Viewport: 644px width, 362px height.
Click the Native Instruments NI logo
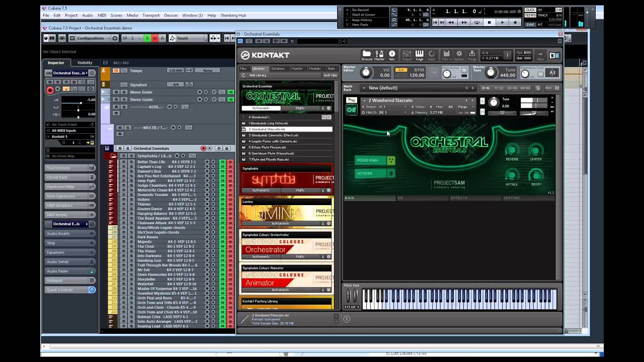[554, 55]
